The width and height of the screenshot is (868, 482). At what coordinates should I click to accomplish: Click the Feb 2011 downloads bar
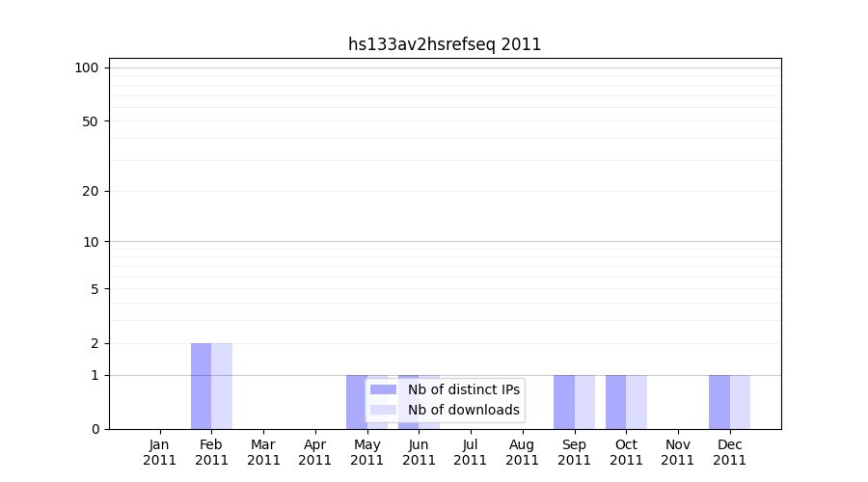coord(222,386)
